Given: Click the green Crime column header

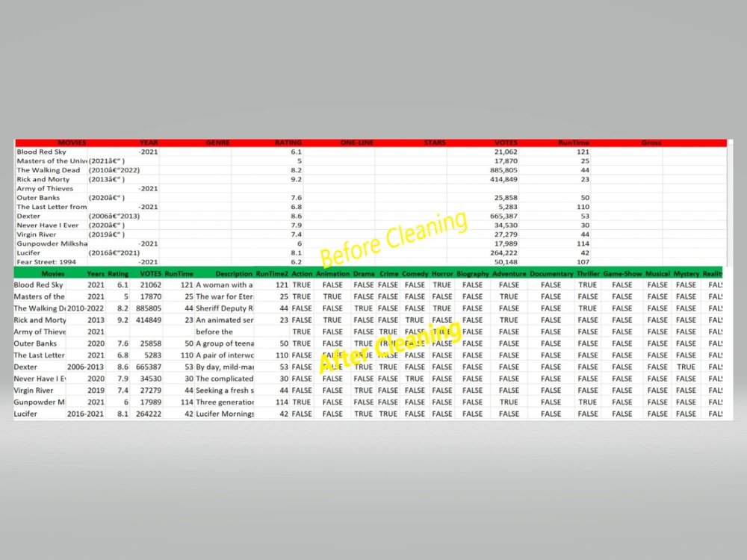Looking at the screenshot, I should pos(388,274).
